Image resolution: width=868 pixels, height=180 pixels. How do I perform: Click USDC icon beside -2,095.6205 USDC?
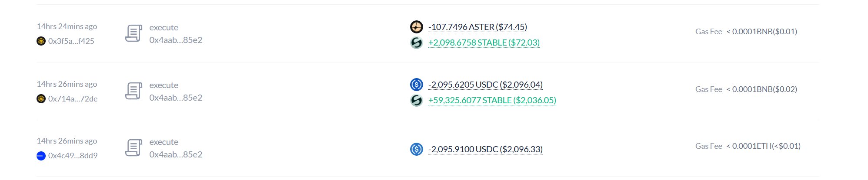pyautogui.click(x=416, y=85)
